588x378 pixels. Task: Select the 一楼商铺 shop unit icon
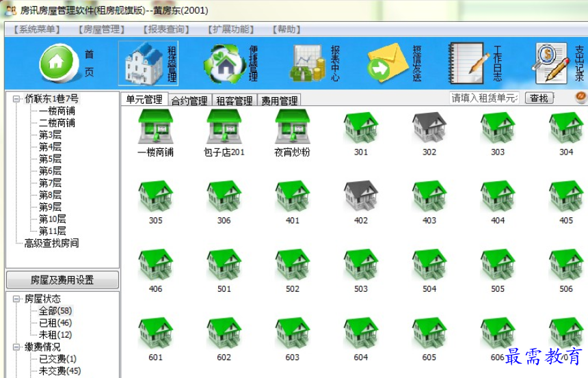click(x=156, y=126)
